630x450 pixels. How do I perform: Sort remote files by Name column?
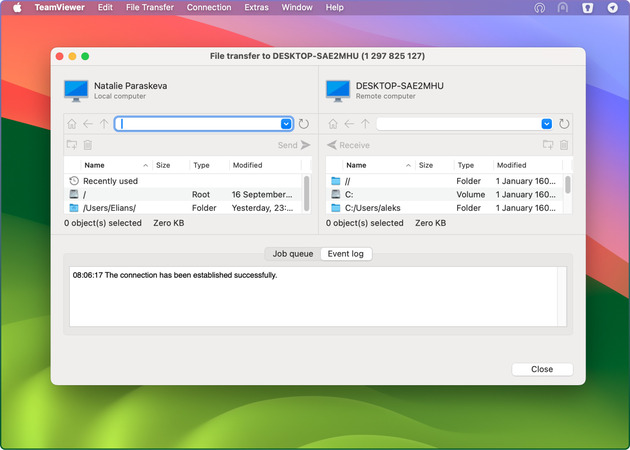(378, 165)
